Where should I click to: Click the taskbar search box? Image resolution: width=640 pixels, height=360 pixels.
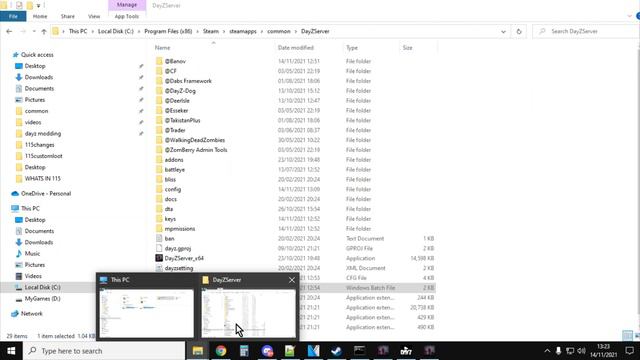(104, 351)
